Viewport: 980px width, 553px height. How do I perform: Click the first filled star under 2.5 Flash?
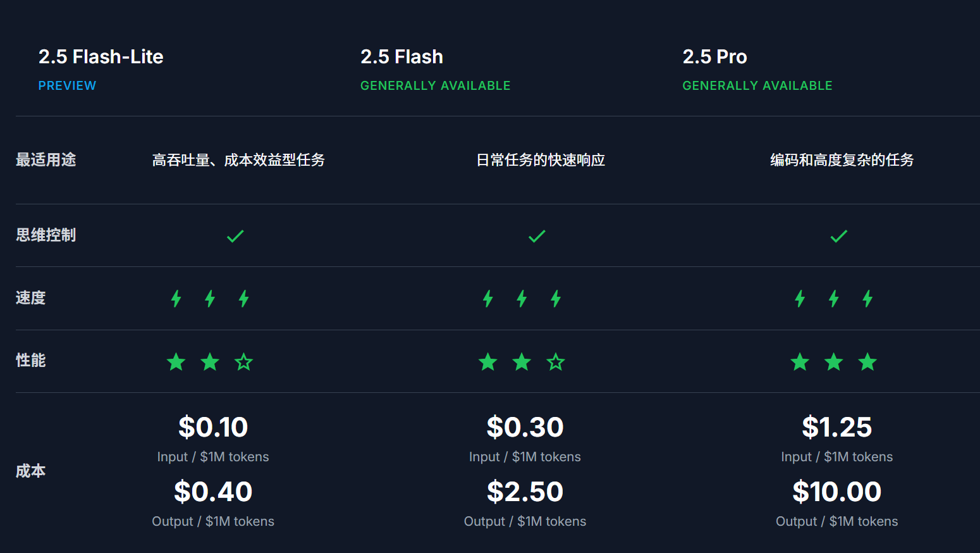488,362
